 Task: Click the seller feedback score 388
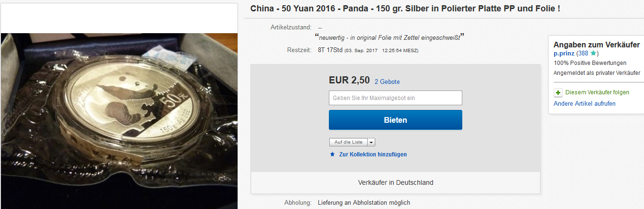(x=584, y=54)
